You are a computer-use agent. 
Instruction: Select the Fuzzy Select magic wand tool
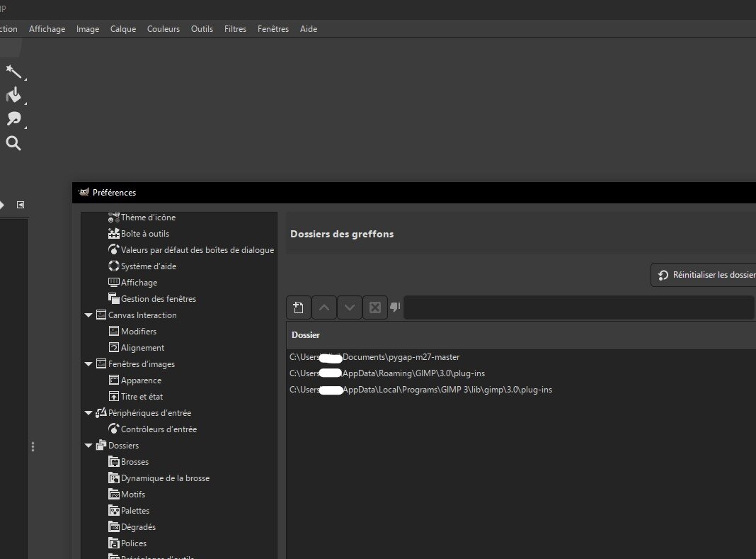tap(13, 72)
